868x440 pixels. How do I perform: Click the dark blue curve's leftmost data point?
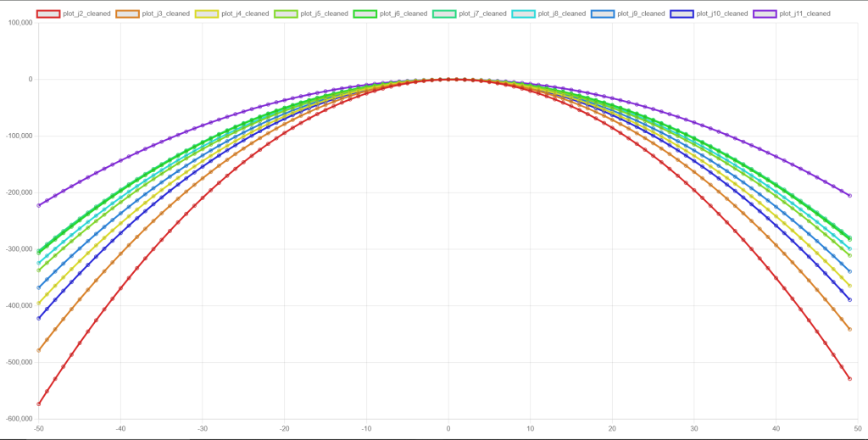39,318
